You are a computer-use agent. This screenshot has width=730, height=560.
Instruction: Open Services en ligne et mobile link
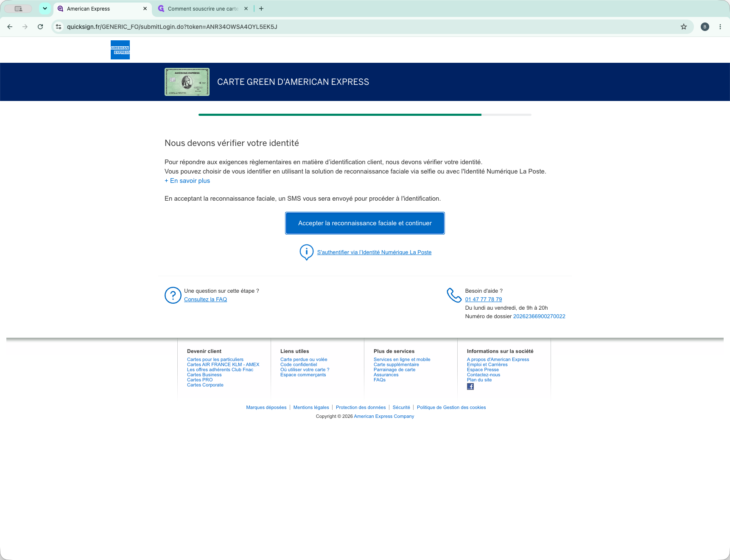(x=402, y=359)
